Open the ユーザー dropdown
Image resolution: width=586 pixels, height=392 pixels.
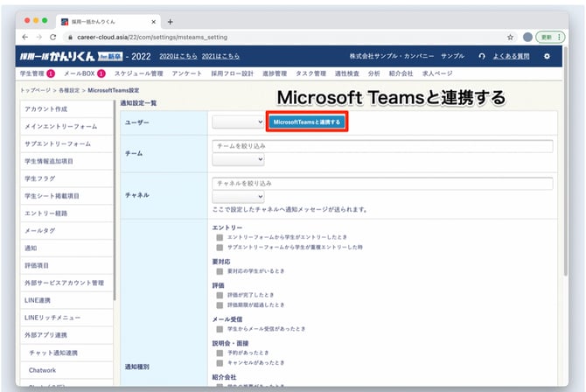tap(238, 122)
